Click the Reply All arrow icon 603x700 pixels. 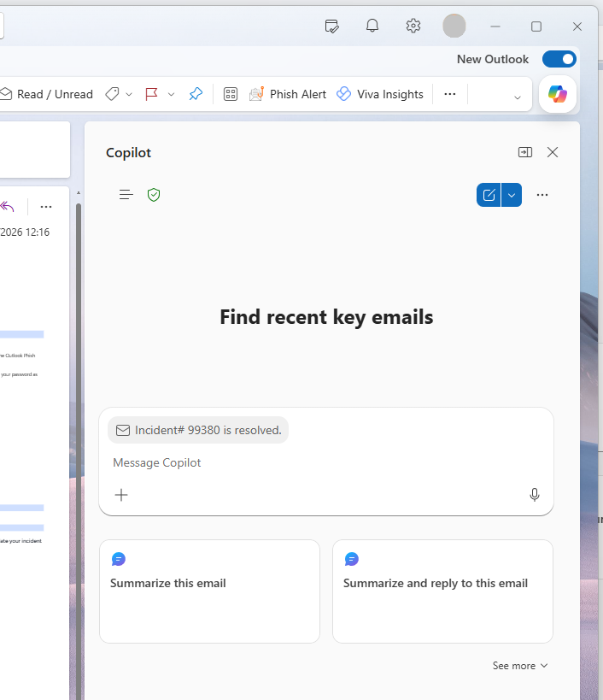tap(7, 207)
